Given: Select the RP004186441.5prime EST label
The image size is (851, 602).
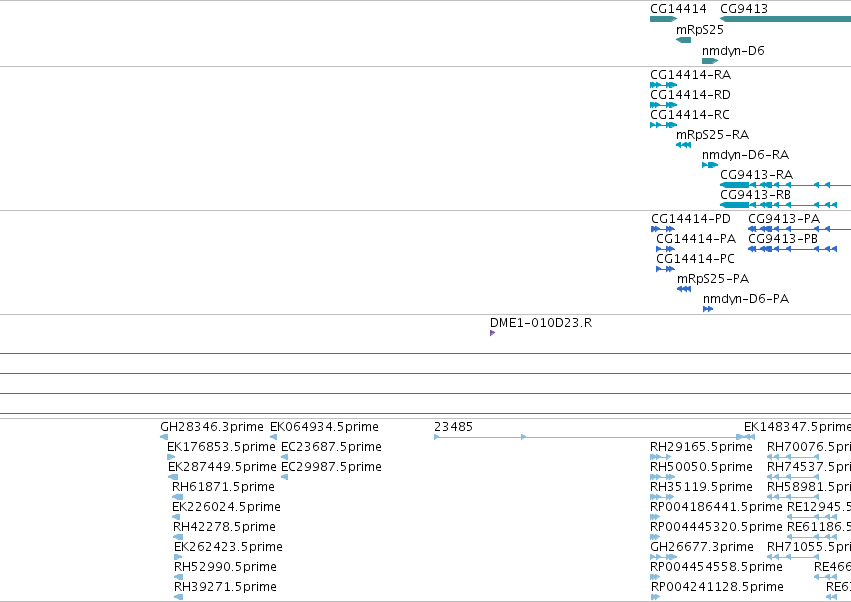Looking at the screenshot, I should [716, 507].
